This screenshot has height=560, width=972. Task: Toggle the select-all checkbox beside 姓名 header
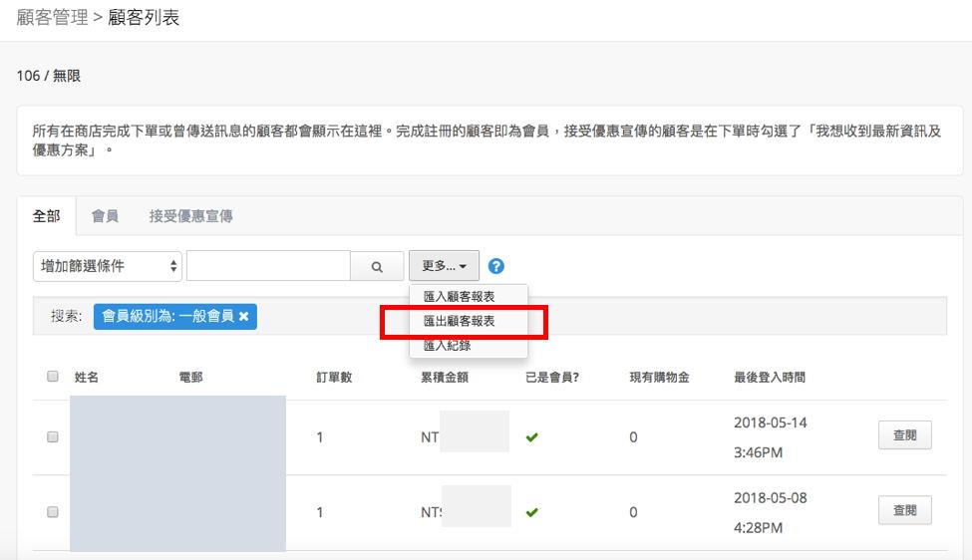point(53,377)
